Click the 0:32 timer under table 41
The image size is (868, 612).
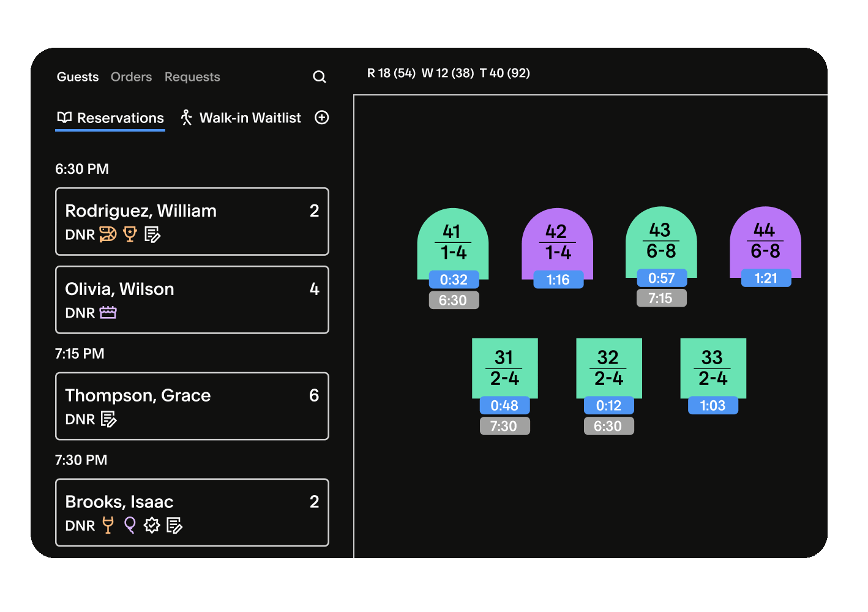454,280
